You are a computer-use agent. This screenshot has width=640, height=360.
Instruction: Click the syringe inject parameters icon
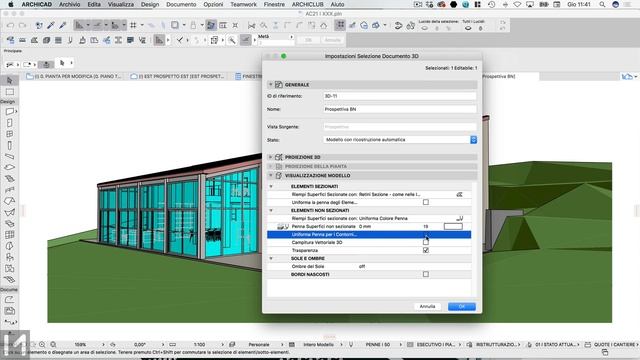pyautogui.click(x=63, y=25)
